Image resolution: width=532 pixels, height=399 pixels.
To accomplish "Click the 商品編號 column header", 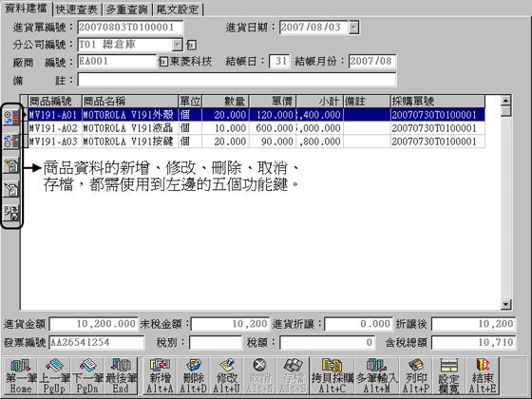I will (x=55, y=101).
